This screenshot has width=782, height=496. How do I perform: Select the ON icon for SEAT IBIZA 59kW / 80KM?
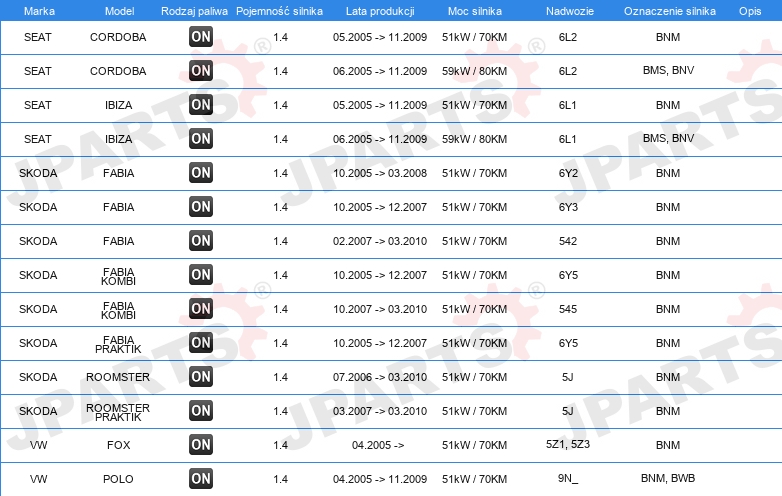coord(201,139)
